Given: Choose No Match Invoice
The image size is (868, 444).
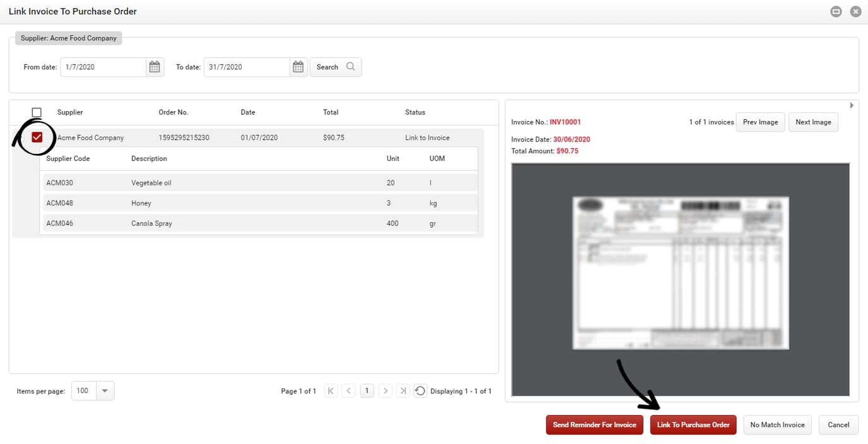Looking at the screenshot, I should (777, 424).
